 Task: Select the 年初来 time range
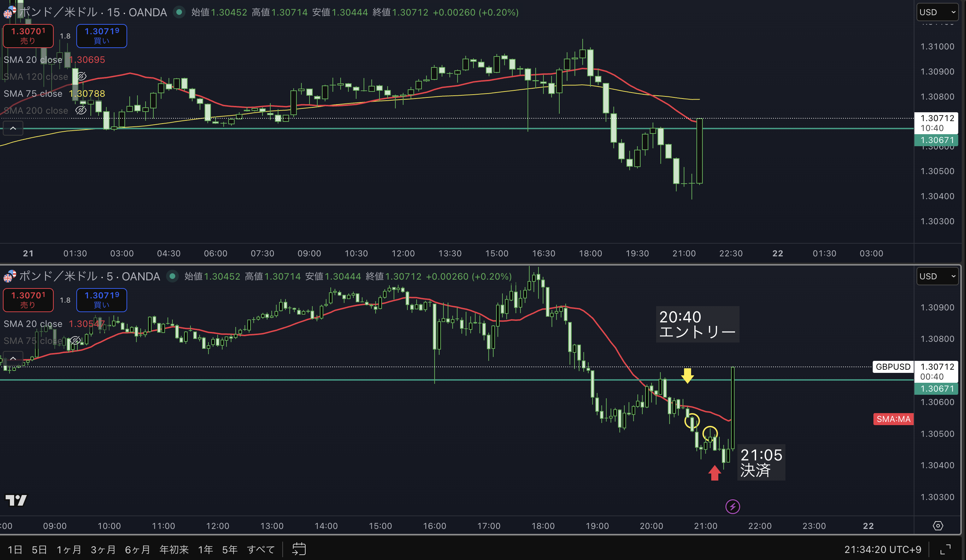(174, 550)
